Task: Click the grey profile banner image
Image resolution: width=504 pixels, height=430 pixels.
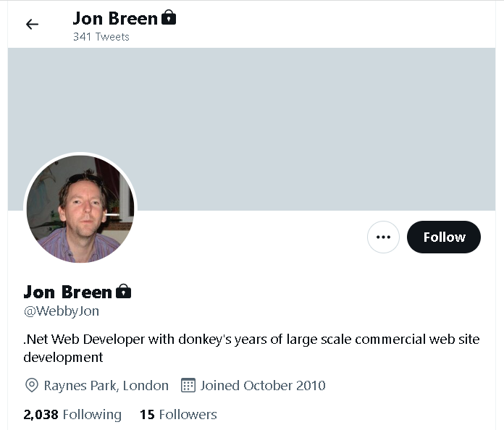Action: click(290, 123)
